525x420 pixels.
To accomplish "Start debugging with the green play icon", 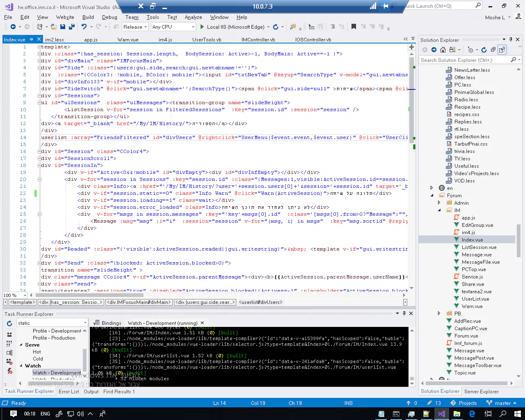I will pos(202,27).
